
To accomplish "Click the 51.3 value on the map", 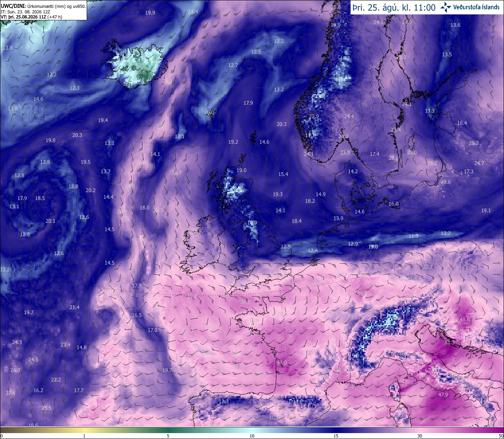I will pyautogui.click(x=449, y=343).
